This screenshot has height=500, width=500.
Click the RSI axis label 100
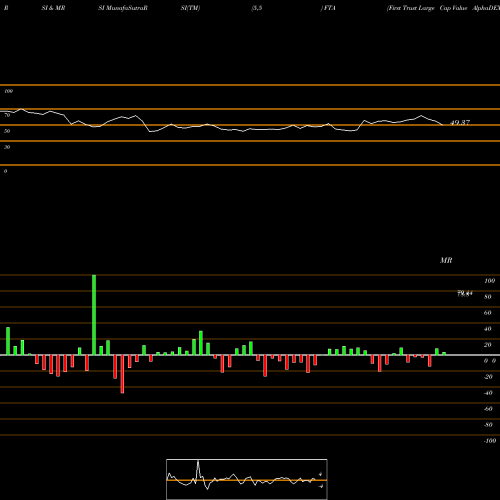[x=8, y=91]
